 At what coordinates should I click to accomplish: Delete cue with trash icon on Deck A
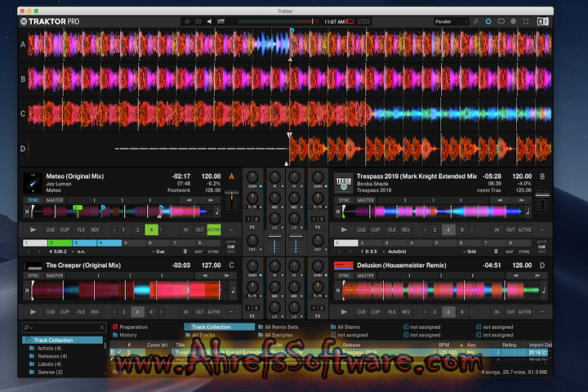point(185,252)
